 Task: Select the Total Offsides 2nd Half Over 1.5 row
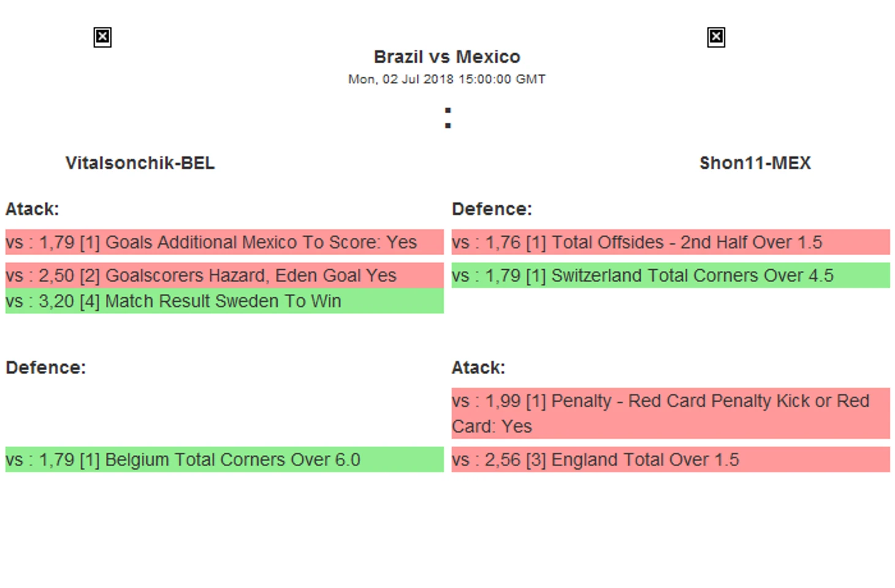[x=670, y=242]
